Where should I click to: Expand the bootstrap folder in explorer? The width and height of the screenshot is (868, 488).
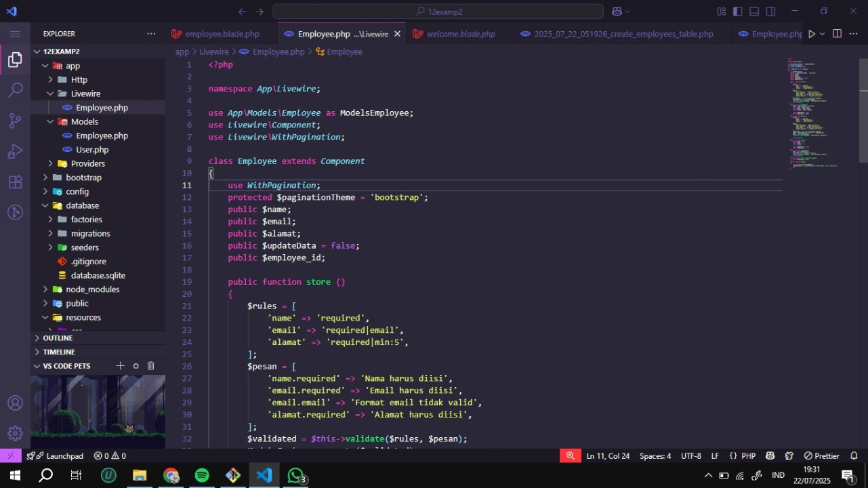[83, 178]
